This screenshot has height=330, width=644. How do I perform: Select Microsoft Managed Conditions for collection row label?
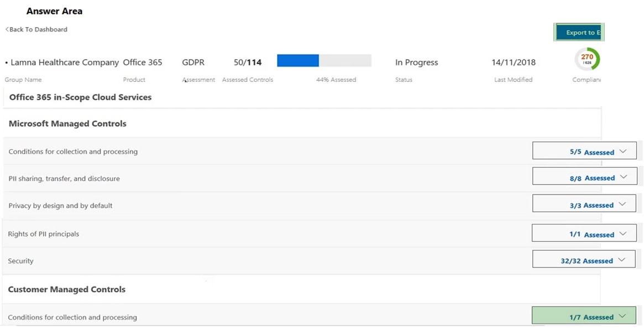[x=73, y=151]
